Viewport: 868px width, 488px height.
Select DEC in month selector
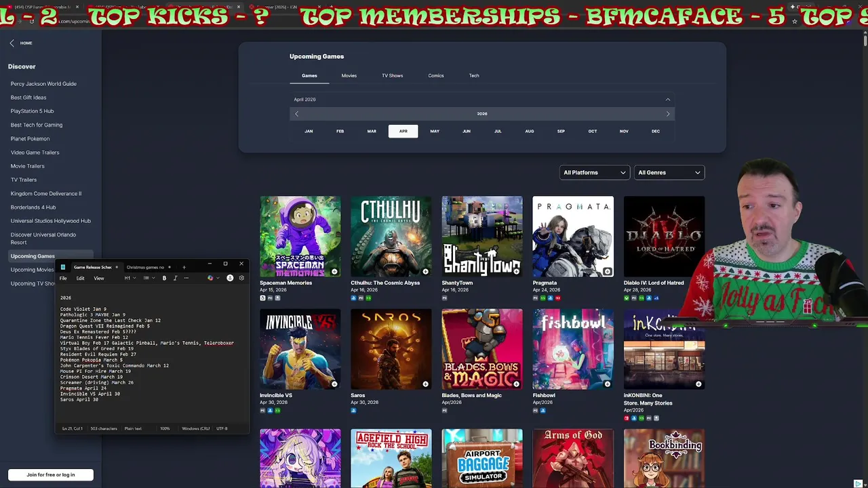[656, 131]
